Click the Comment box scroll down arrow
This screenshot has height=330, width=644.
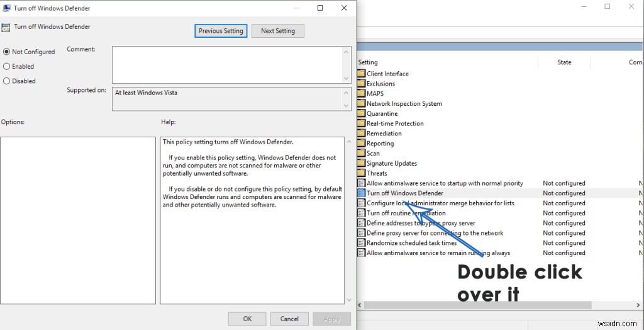coord(347,78)
